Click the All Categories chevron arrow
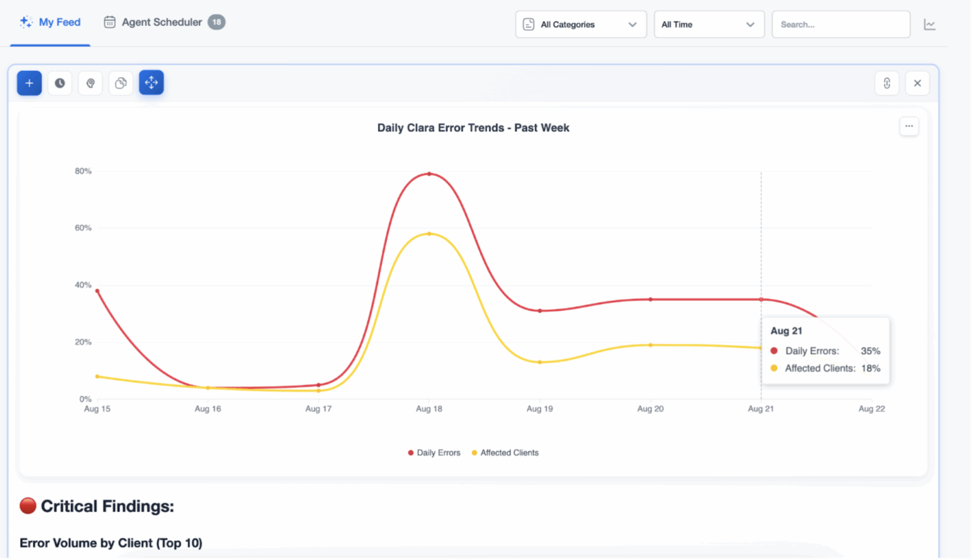Image resolution: width=973 pixels, height=560 pixels. (632, 24)
